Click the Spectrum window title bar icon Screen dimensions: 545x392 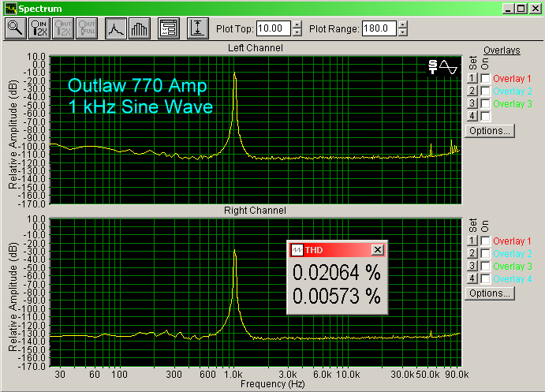point(9,8)
